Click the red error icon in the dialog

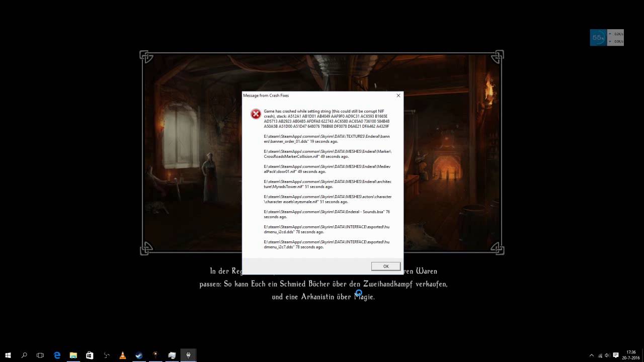256,114
